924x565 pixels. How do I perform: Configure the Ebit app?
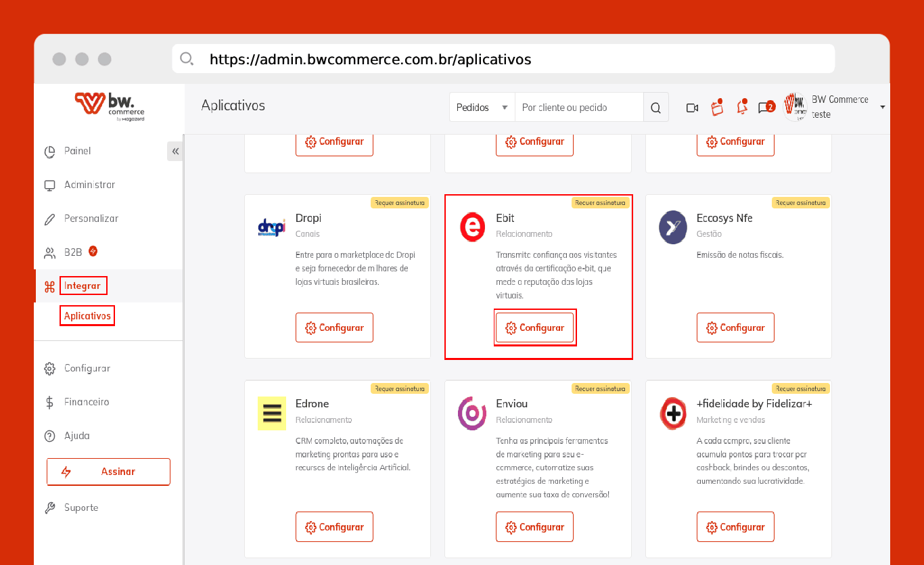click(534, 327)
